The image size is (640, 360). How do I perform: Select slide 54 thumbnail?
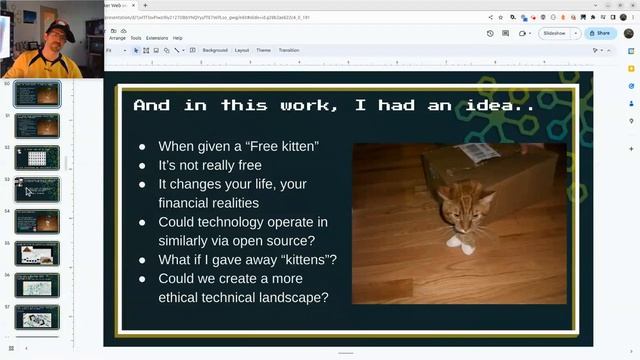[x=37, y=221]
